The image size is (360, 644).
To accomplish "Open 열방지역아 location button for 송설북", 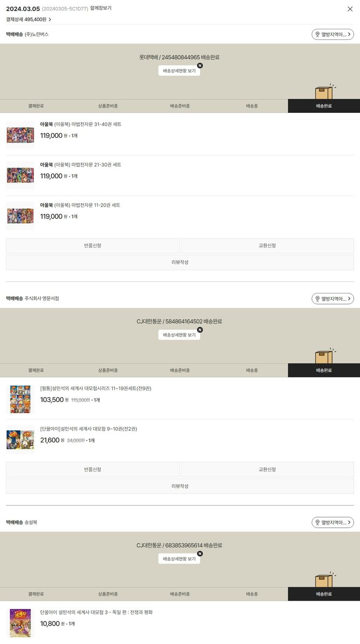I will coord(333,522).
